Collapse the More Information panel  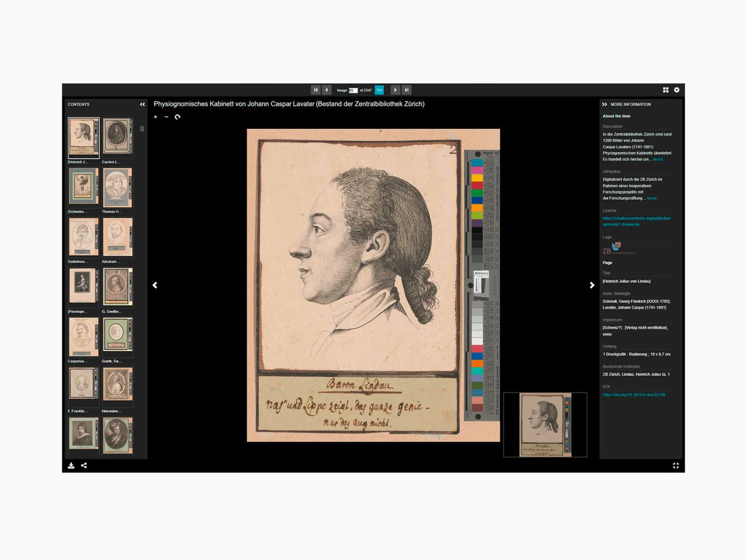pyautogui.click(x=604, y=105)
